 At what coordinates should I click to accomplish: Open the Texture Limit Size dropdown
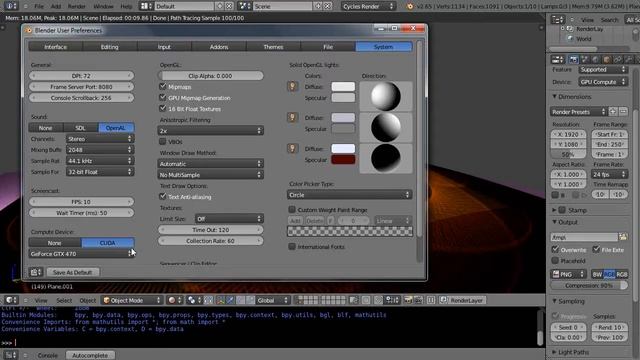click(x=229, y=219)
